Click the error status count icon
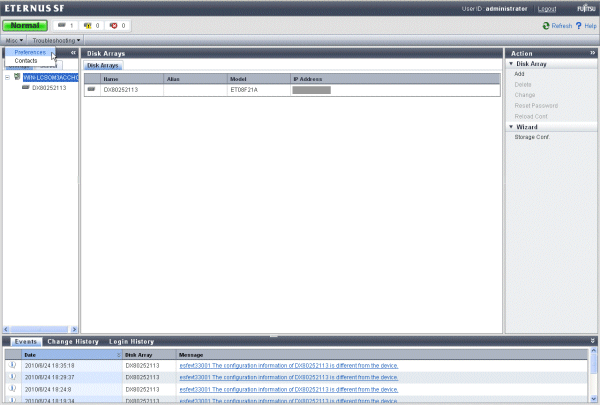The width and height of the screenshot is (600, 405). pyautogui.click(x=115, y=24)
